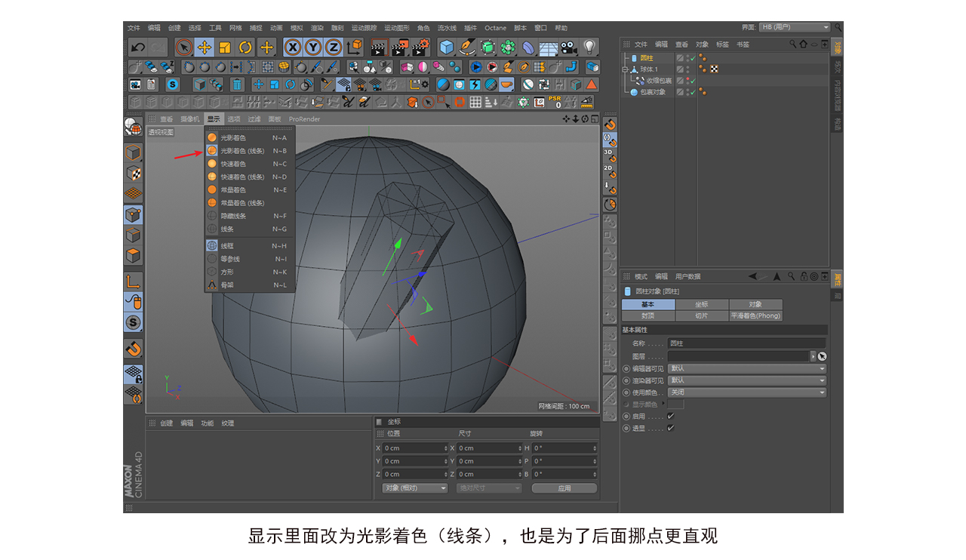
Task: Click the 显示颜色 color swatch
Action: point(675,405)
